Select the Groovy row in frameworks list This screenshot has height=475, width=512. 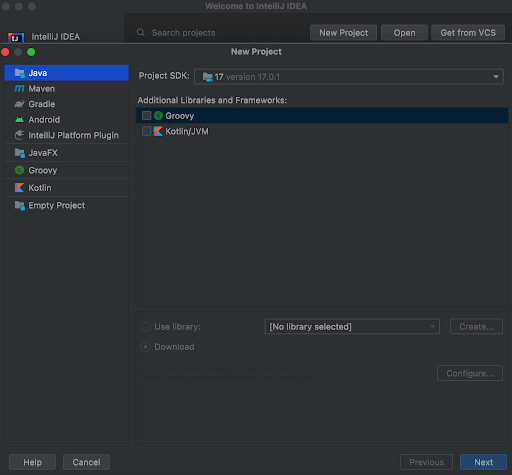click(322, 116)
